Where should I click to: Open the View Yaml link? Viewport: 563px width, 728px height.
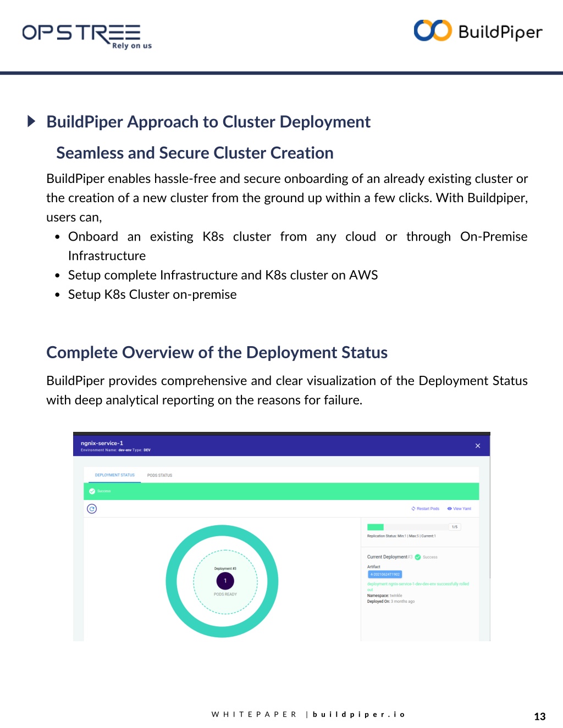[459, 509]
